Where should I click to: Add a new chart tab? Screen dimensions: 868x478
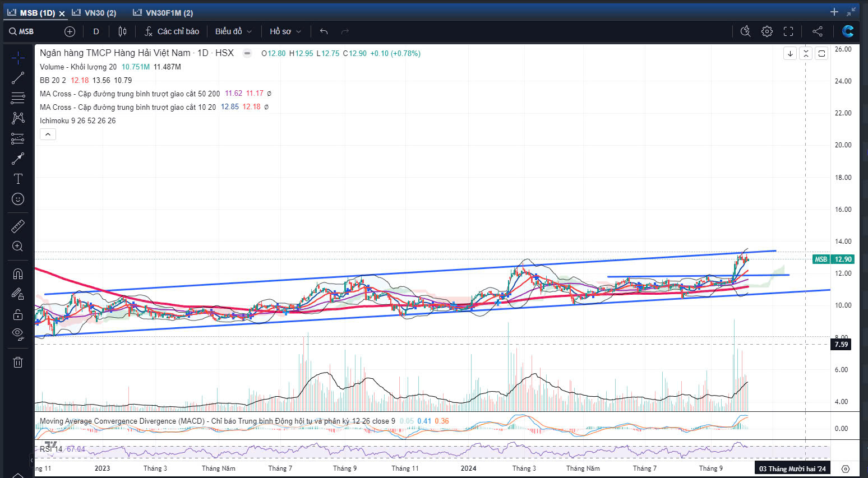pos(834,12)
